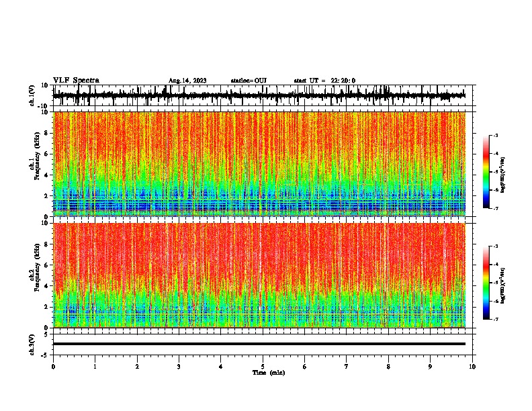Viewport: 532px width, 411px height.
Task: Click the ch.3(V) flat black trace
Action: 259,344
